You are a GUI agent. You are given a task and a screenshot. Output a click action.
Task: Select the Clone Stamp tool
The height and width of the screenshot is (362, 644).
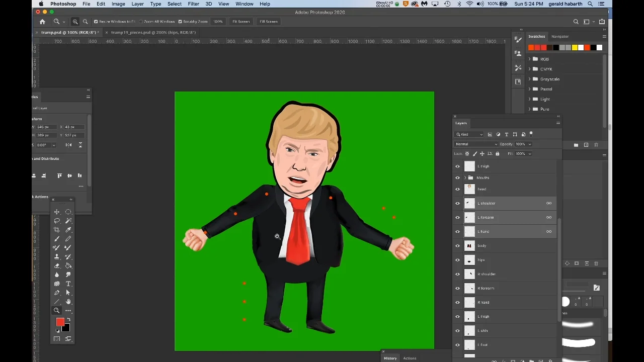coord(57,257)
